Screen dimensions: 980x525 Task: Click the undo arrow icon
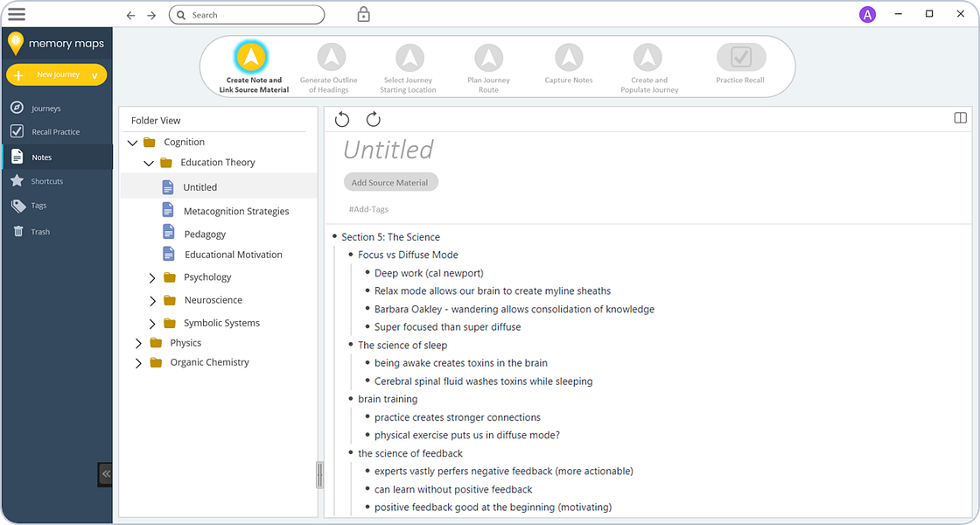pyautogui.click(x=342, y=119)
